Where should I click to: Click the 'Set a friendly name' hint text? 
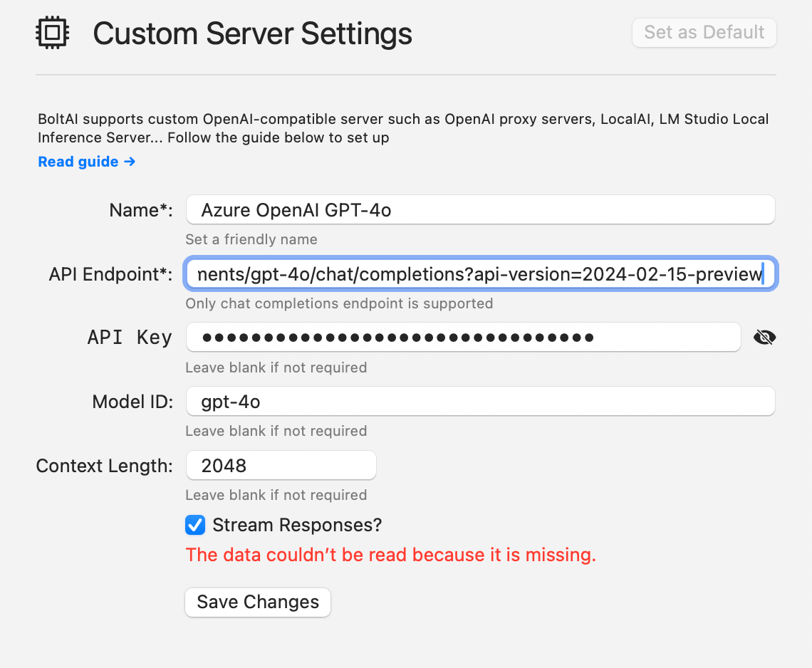[x=251, y=239]
